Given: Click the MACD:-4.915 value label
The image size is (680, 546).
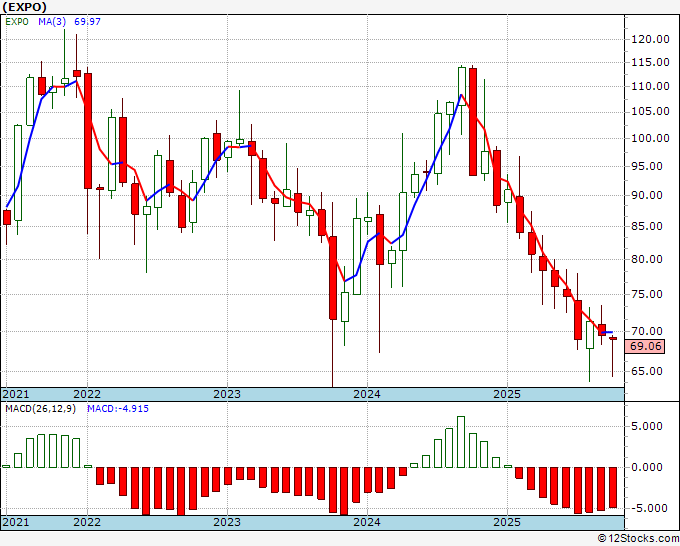Looking at the screenshot, I should [x=118, y=409].
